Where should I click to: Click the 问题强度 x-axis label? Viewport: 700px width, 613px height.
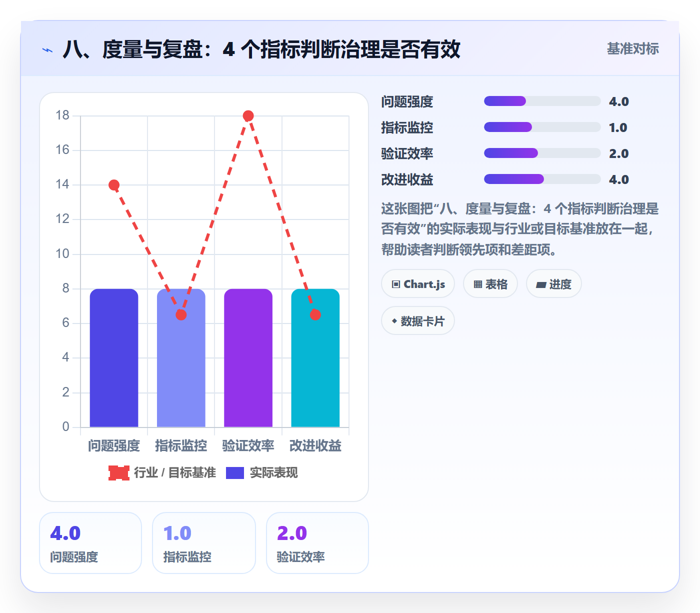pos(114,445)
